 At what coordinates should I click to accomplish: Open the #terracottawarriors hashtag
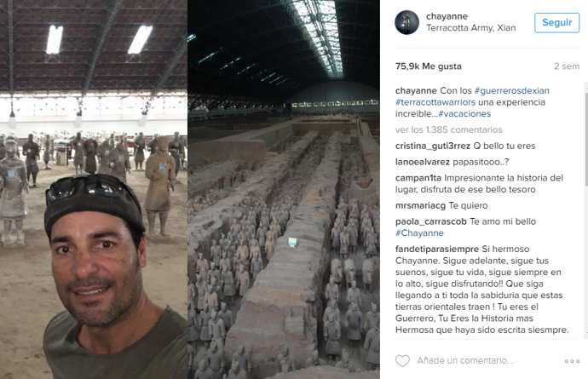[435, 102]
